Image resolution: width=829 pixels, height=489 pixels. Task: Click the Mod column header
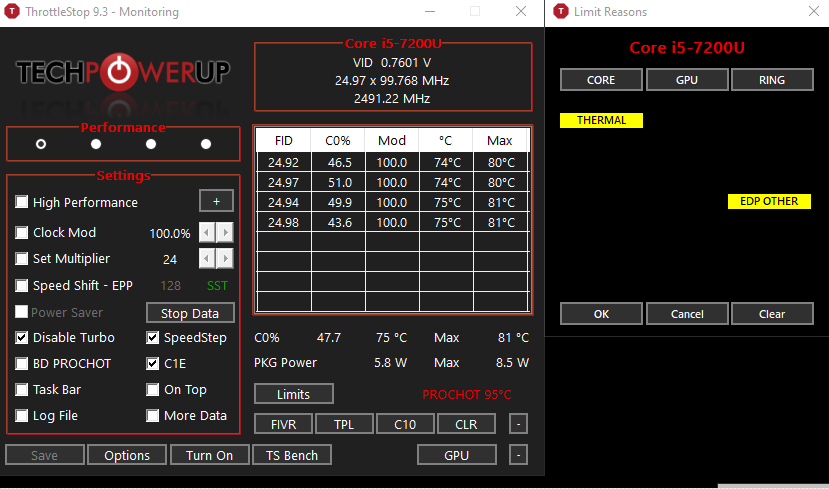(x=392, y=141)
